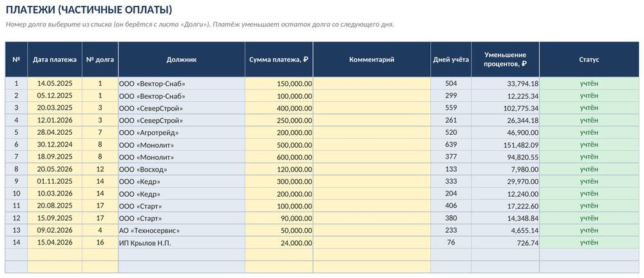
Task: Click the accounting days value 76
Action: click(x=451, y=243)
